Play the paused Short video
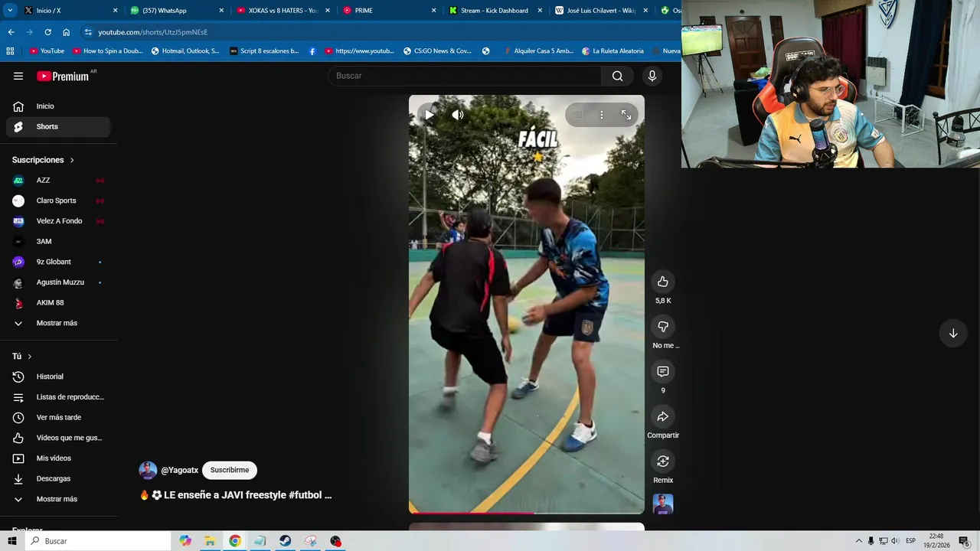 pos(429,115)
